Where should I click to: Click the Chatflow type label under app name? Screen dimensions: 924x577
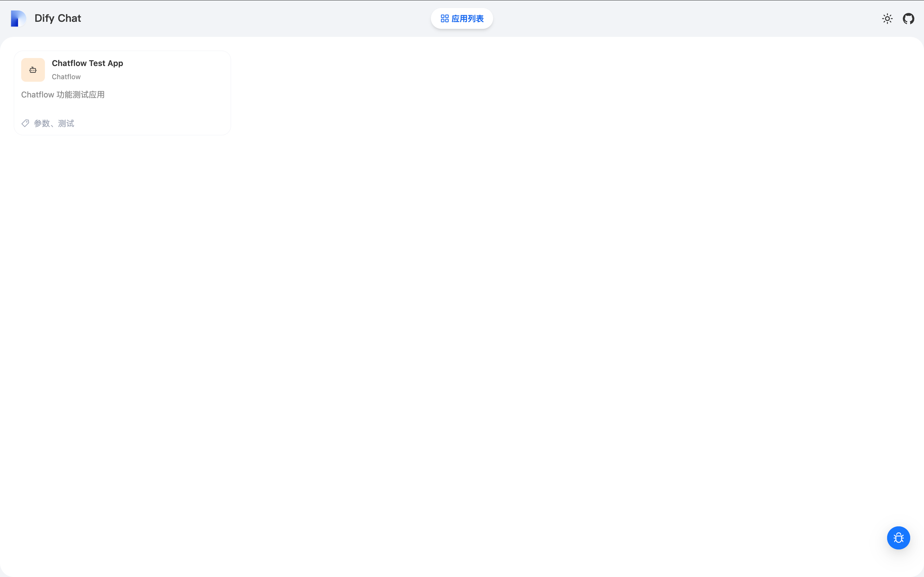tap(66, 77)
